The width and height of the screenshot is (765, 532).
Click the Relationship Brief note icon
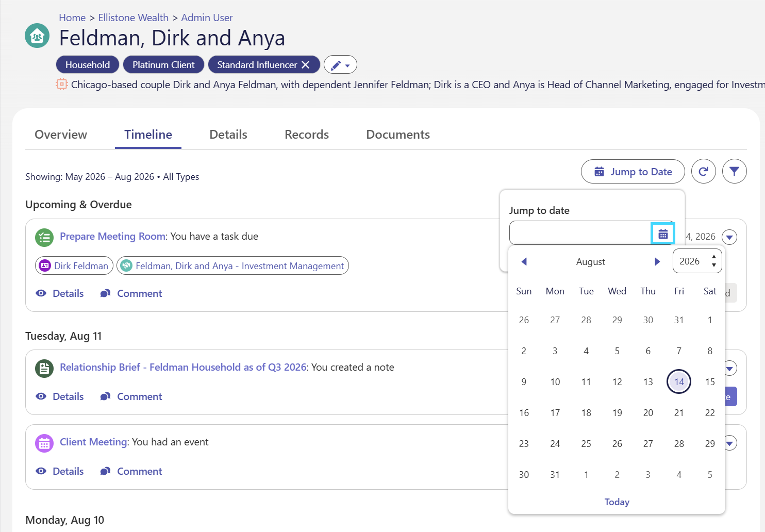(44, 369)
